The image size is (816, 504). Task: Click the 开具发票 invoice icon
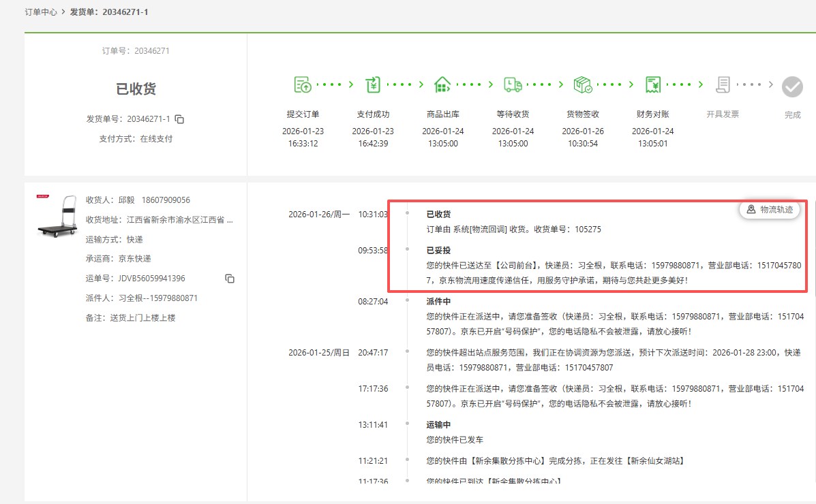pyautogui.click(x=723, y=85)
